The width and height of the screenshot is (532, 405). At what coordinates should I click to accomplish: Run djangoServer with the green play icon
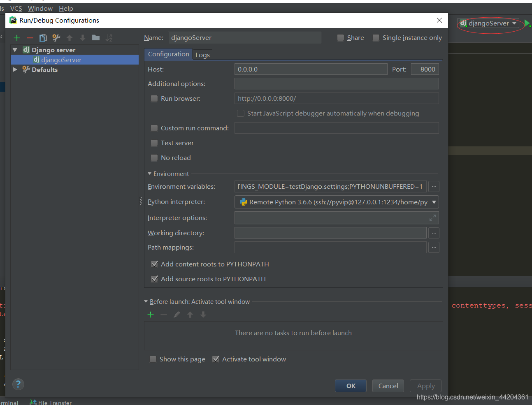coord(527,23)
